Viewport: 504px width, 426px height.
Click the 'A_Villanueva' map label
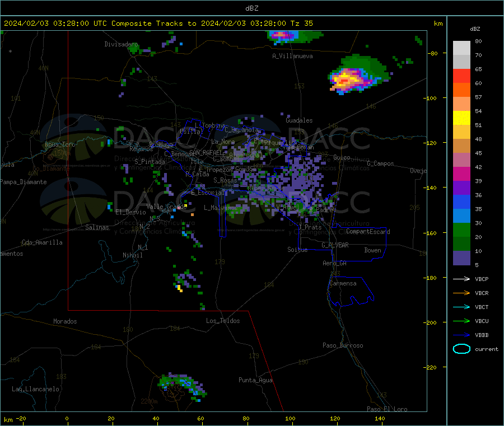[292, 56]
